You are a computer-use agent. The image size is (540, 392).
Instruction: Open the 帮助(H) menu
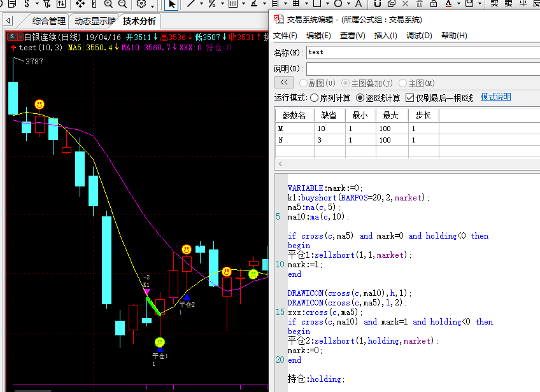[x=454, y=36]
